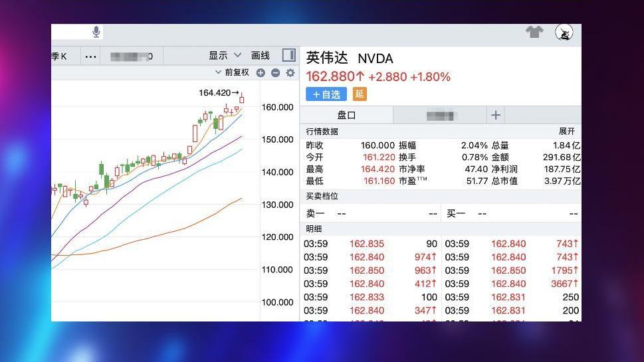Image resolution: width=644 pixels, height=362 pixels.
Task: Click the 市盈TTM value 51.77
Action: (477, 181)
